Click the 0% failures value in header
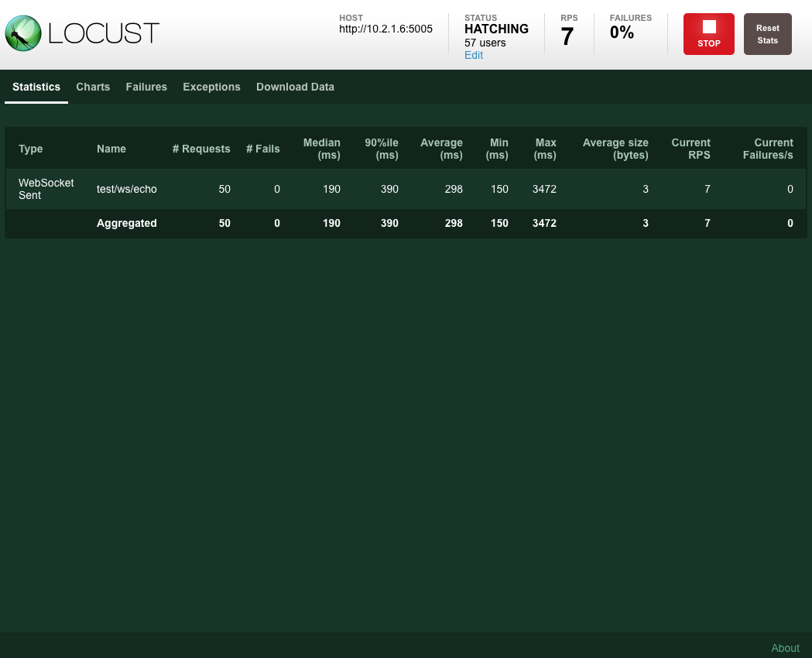Viewport: 812px width, 658px height. pos(622,33)
